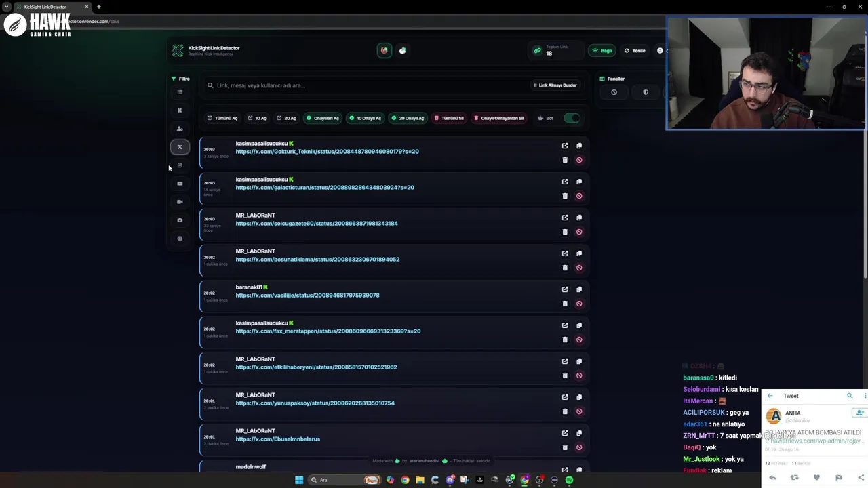Screen dimensions: 868x488
Task: Open the bosunatiklama status link
Action: click(x=317, y=260)
